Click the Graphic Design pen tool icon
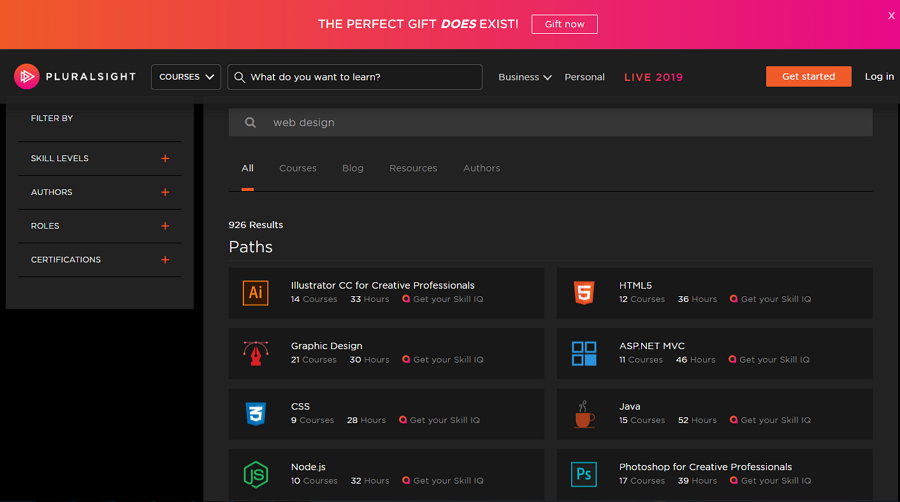Viewport: 900px width, 502px height. pyautogui.click(x=255, y=353)
